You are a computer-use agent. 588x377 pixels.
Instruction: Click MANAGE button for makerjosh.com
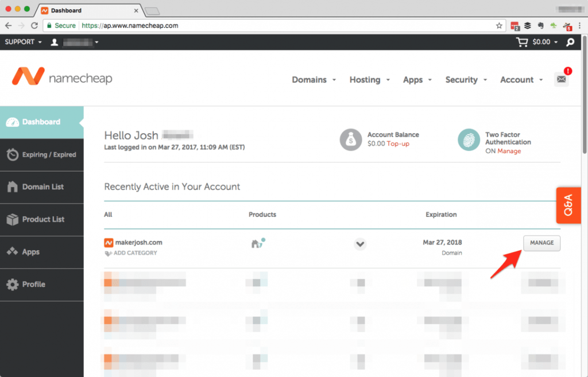[542, 243]
